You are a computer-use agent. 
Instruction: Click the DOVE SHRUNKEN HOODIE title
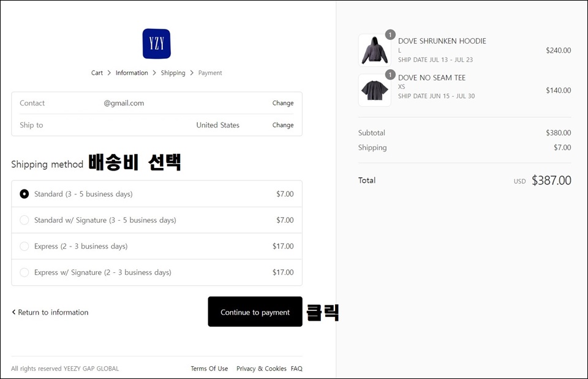[x=442, y=41]
